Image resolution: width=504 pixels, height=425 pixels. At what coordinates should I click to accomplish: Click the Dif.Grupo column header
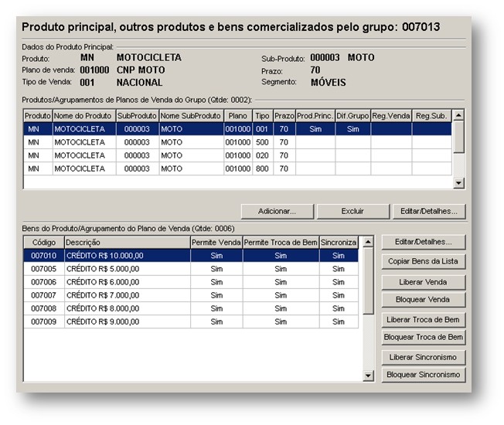pos(352,116)
